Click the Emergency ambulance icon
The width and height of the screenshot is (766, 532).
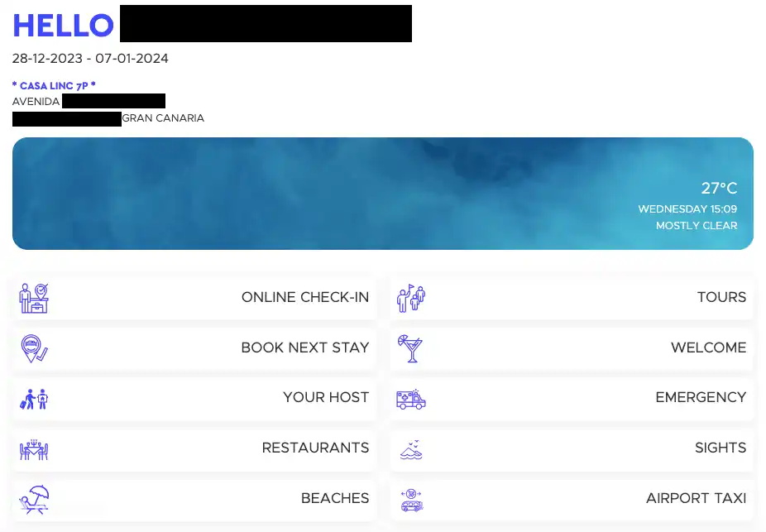click(410, 399)
